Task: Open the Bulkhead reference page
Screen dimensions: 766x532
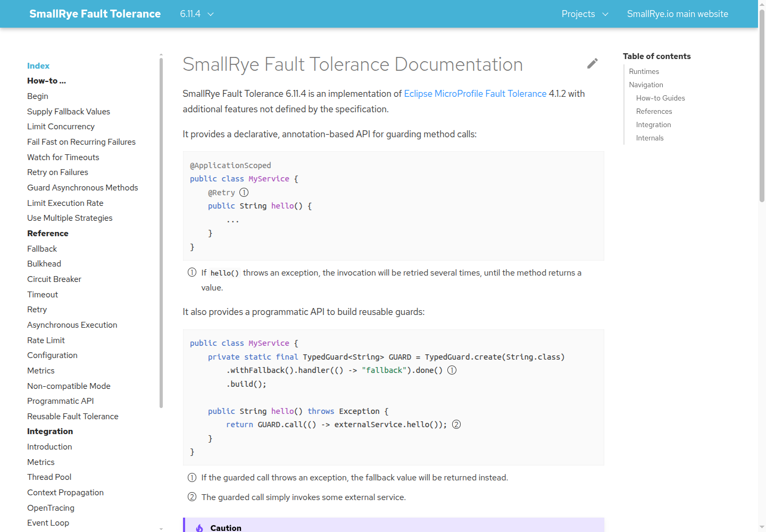Action: tap(44, 264)
